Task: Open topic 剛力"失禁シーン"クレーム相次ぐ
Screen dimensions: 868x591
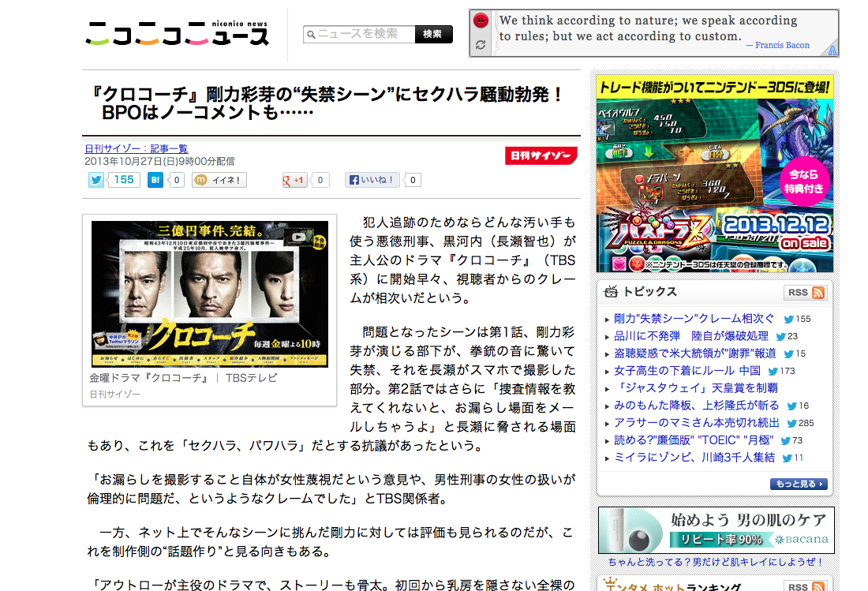Action: point(694,319)
